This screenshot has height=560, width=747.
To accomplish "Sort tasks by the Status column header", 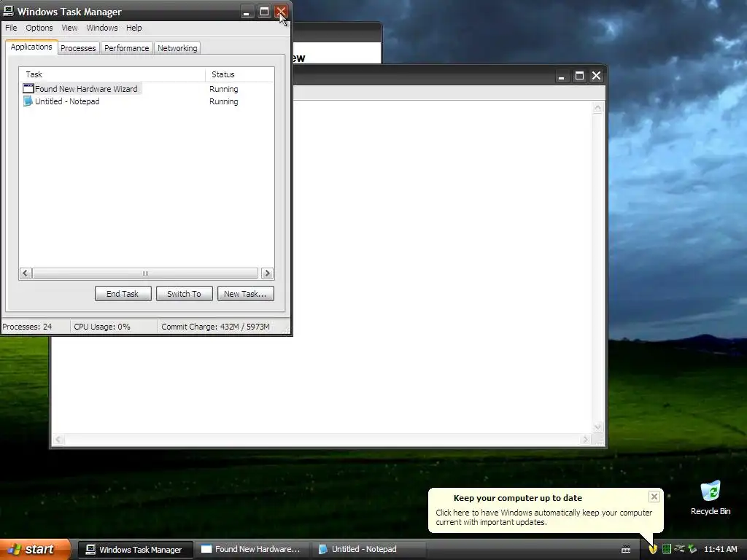I will [239, 74].
